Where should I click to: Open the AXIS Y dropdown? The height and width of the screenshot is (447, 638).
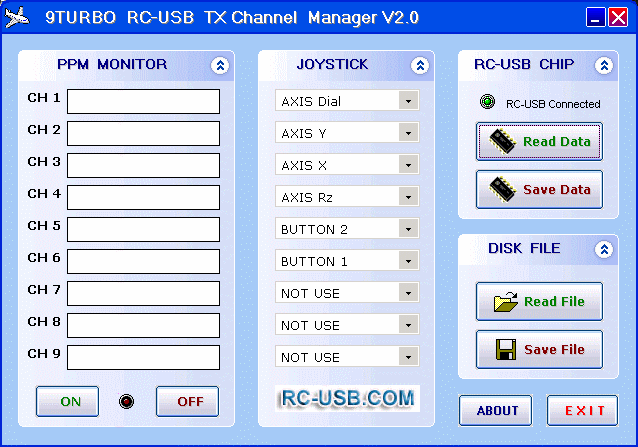click(x=408, y=133)
